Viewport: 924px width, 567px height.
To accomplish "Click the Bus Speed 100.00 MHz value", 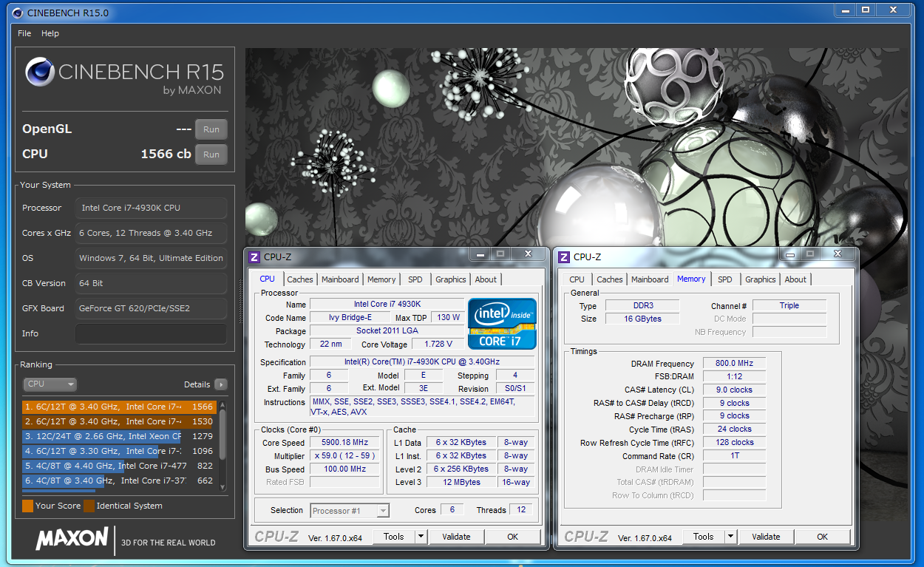I will coord(346,469).
